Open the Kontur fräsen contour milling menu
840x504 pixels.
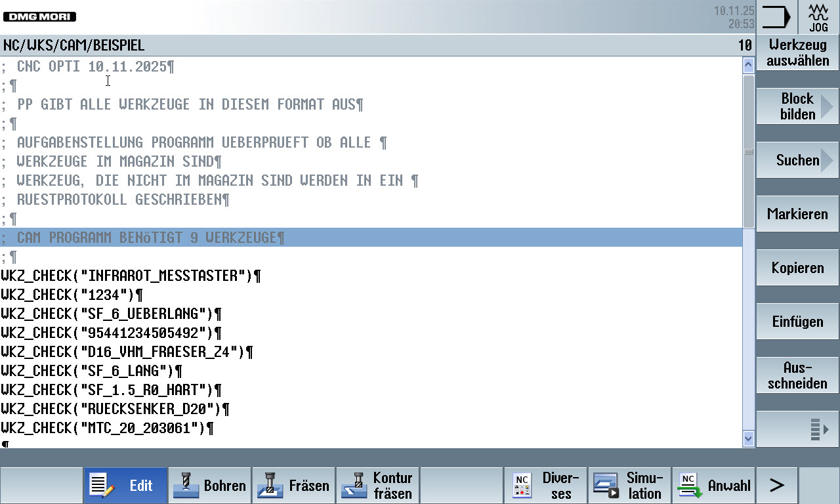(x=377, y=486)
